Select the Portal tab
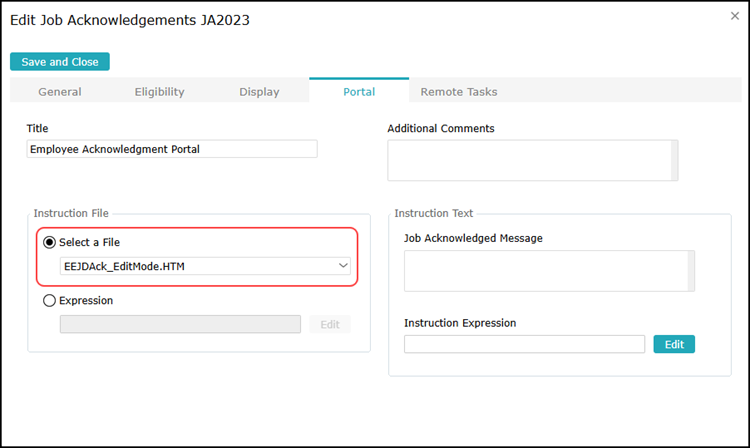 click(359, 92)
